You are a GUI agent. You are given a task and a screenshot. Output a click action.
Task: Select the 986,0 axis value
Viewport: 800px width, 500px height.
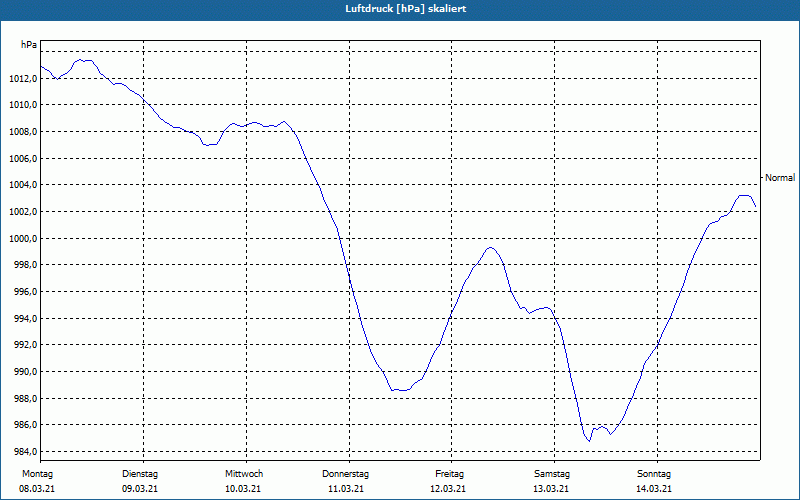point(25,425)
